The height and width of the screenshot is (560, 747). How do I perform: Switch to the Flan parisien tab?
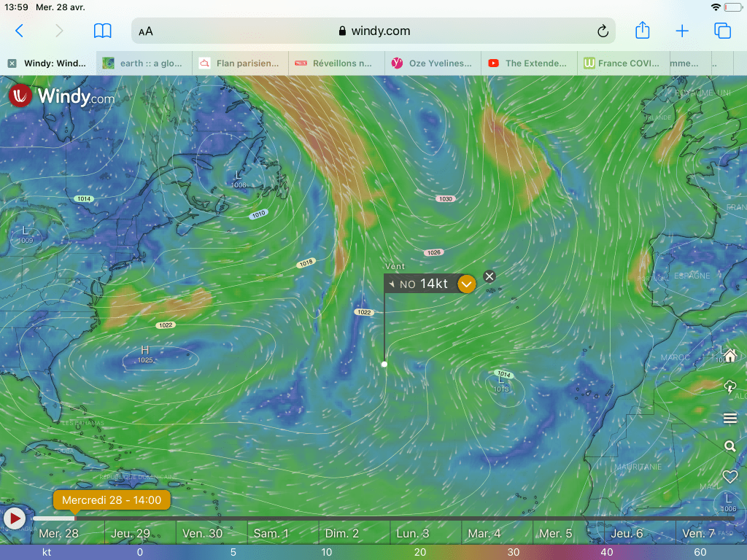240,63
